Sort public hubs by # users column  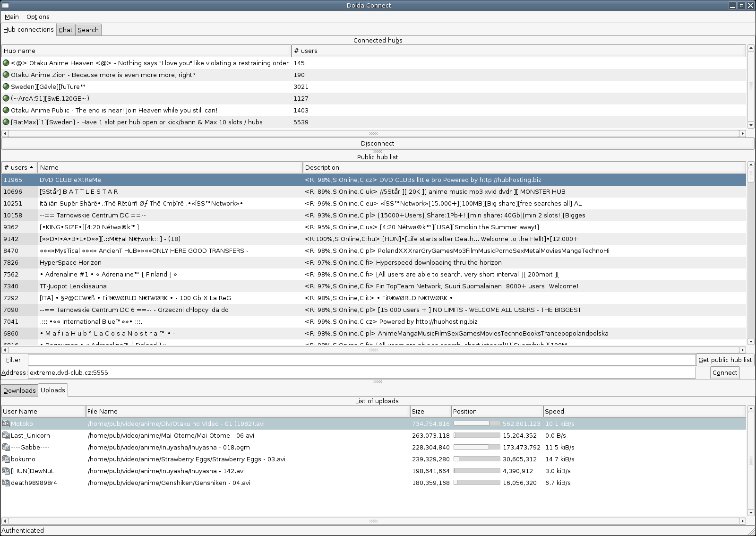click(19, 167)
